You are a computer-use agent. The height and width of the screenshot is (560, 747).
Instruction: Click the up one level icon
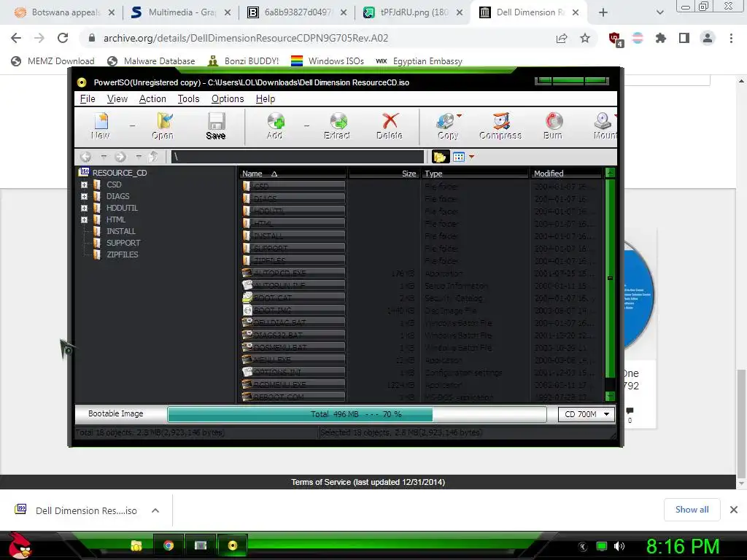(153, 157)
